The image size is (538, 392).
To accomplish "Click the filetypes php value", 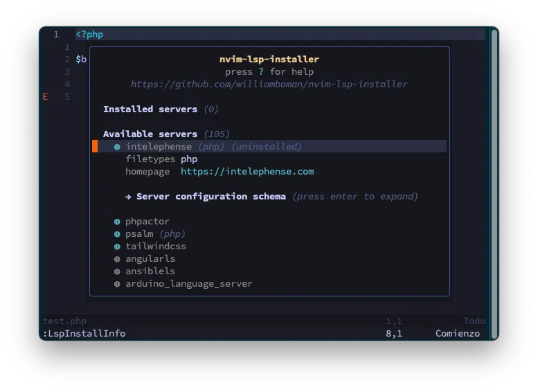I will click(x=189, y=159).
